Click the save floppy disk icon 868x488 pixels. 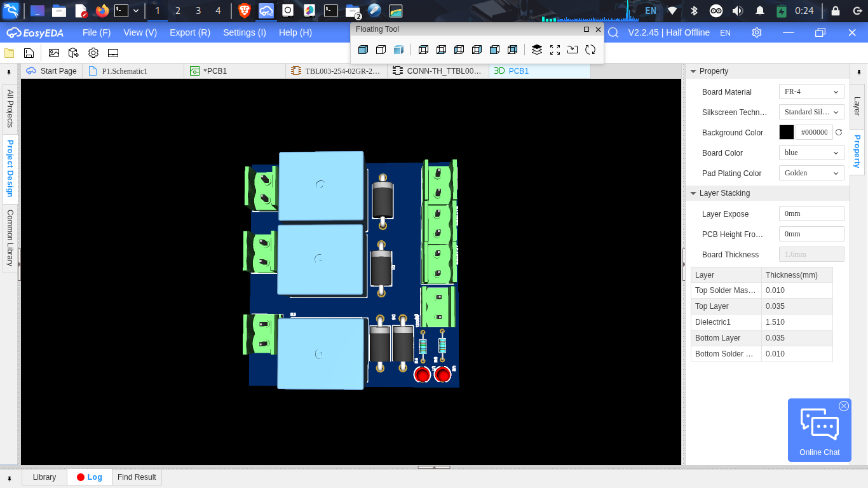(29, 53)
